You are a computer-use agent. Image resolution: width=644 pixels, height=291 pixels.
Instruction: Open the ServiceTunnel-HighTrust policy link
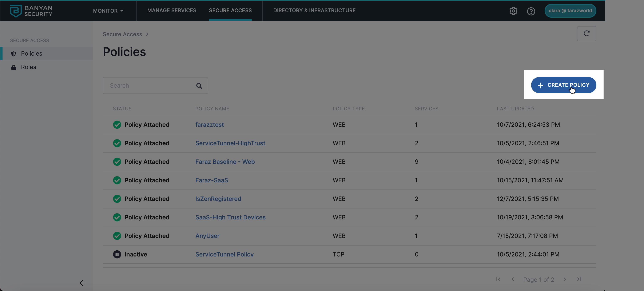click(230, 143)
